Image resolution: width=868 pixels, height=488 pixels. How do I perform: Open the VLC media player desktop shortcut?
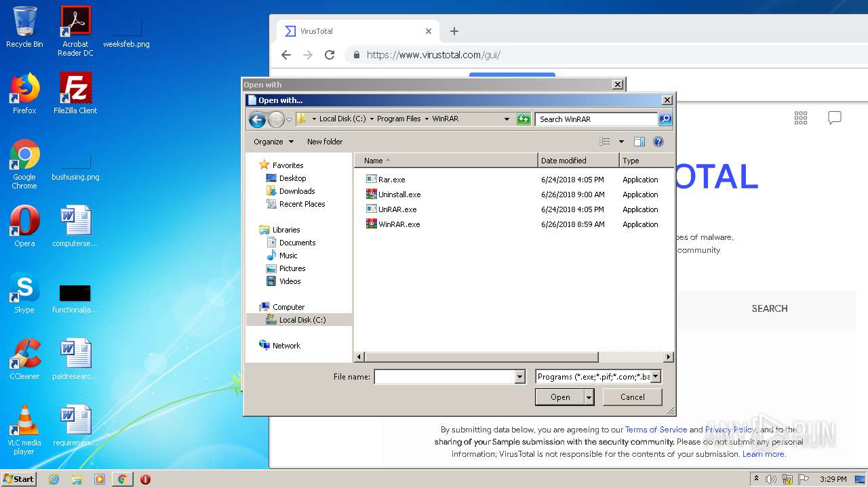[x=24, y=430]
